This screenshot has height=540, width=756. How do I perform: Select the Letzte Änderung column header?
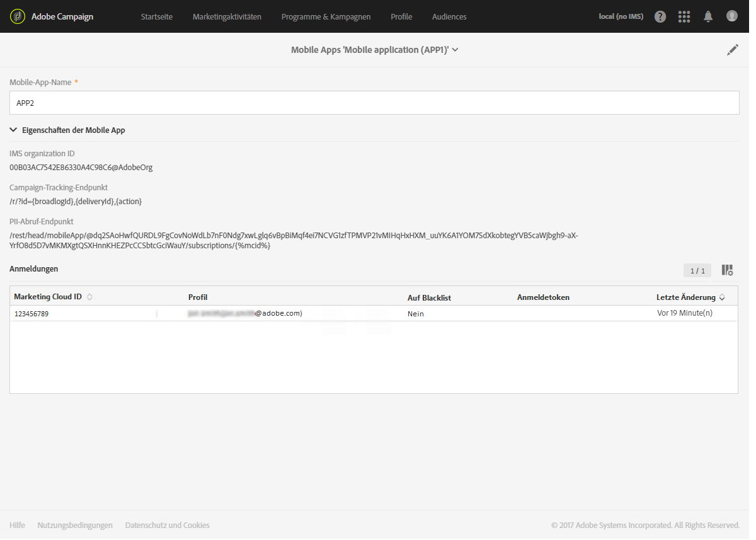click(686, 297)
